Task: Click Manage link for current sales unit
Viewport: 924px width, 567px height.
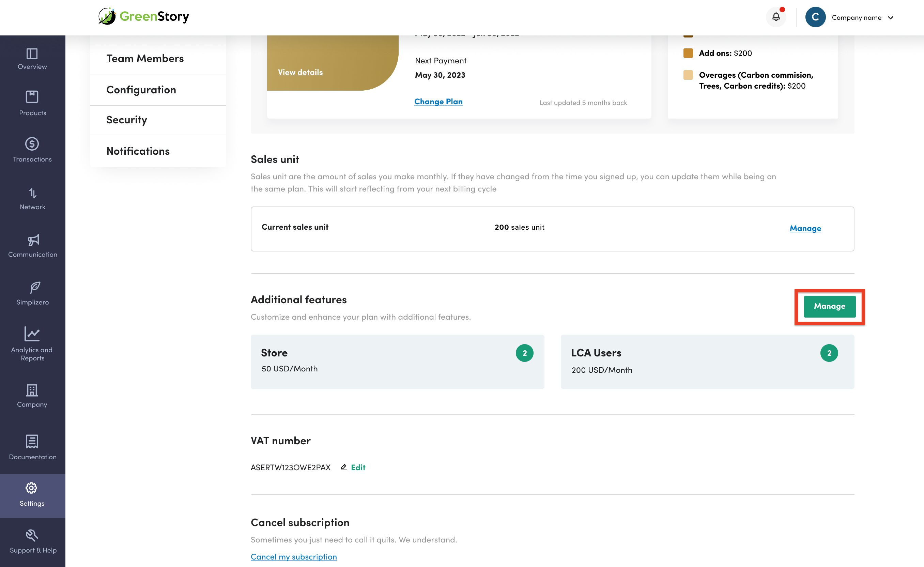Action: 805,228
